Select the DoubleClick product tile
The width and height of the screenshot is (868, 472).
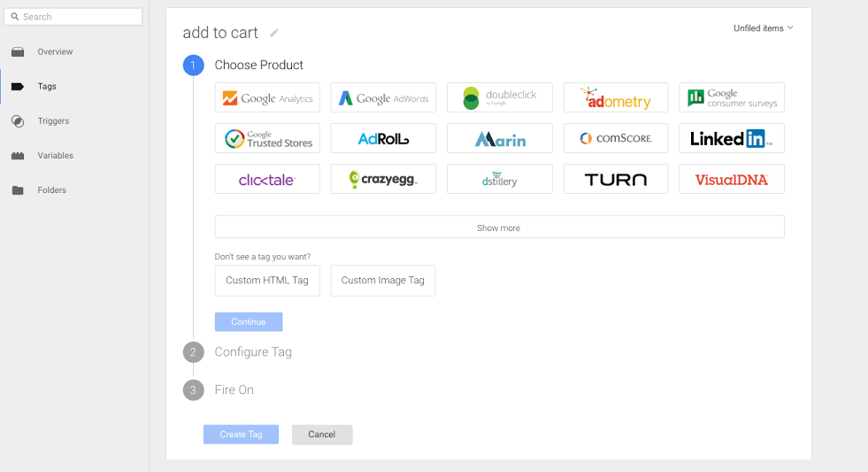click(499, 97)
